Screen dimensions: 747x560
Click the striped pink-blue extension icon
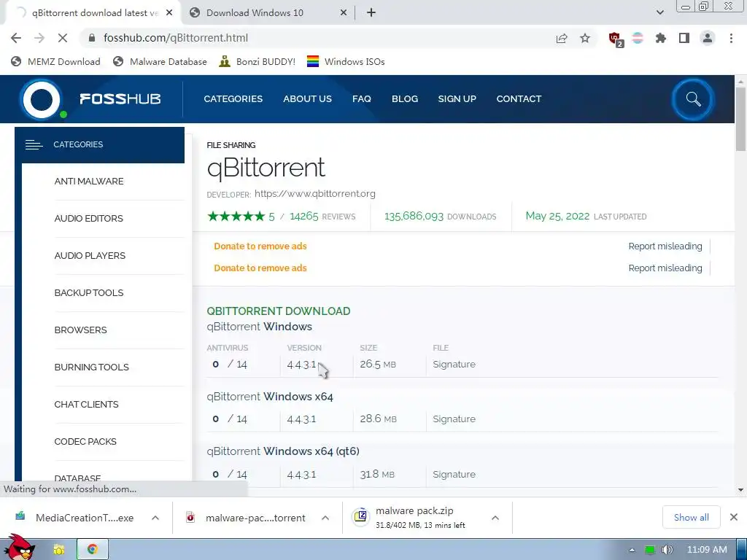pyautogui.click(x=638, y=38)
